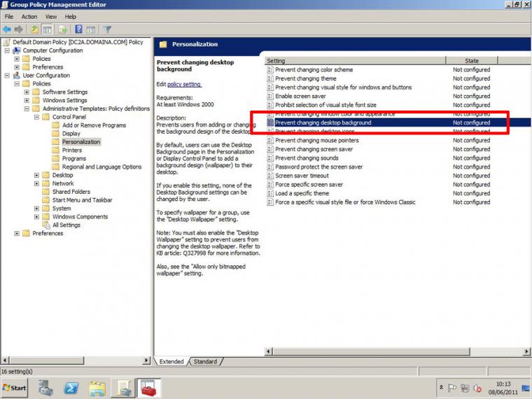Click the Filter funnel toolbar icon
The width and height of the screenshot is (532, 399).
point(107,29)
